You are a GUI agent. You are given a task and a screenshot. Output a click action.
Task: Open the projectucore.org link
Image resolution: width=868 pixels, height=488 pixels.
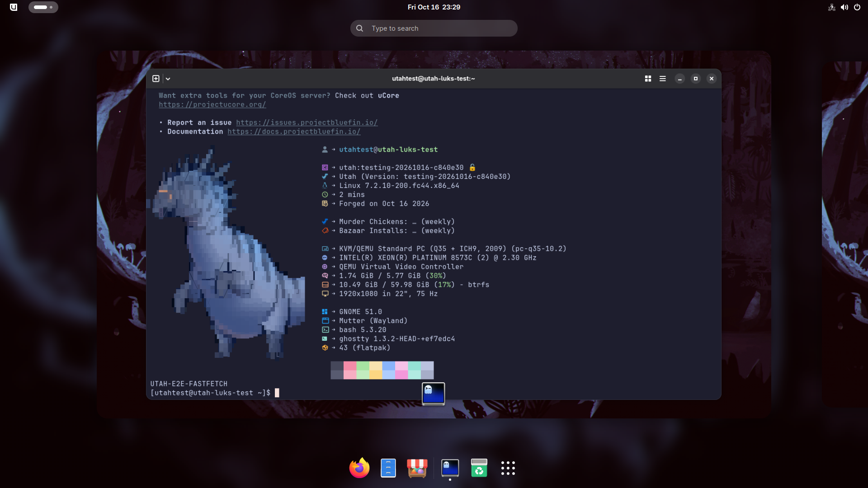click(212, 104)
